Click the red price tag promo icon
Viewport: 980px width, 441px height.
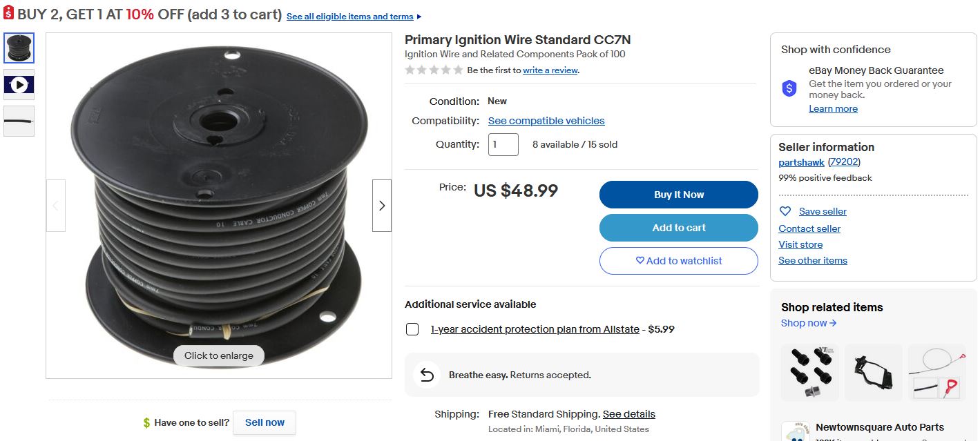(x=8, y=13)
